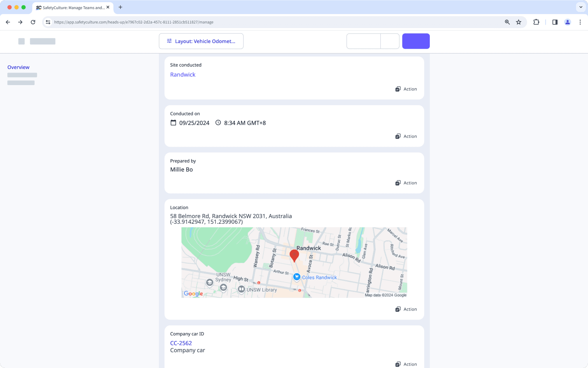Click the calendar icon beside 09/25/2024

(173, 123)
